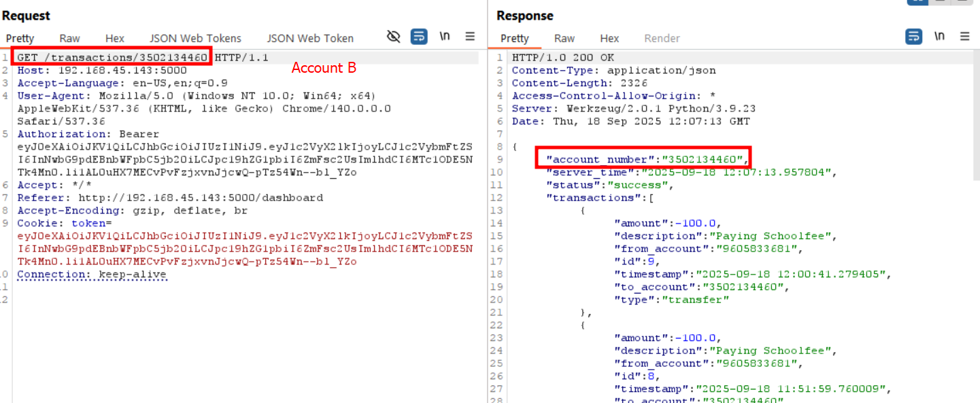The image size is (980, 403).
Task: Show non-printable characters (\n) in Request
Action: click(x=445, y=37)
